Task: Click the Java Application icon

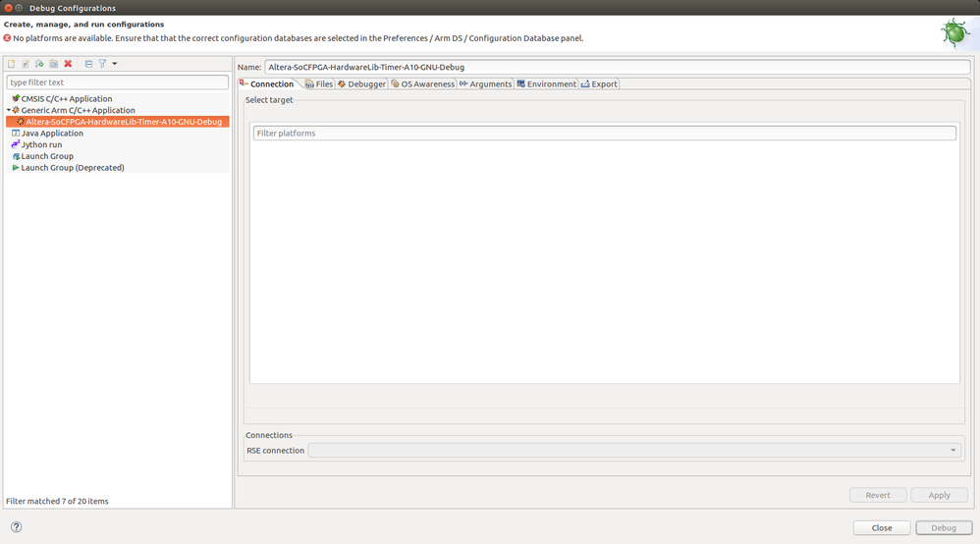Action: [x=16, y=134]
